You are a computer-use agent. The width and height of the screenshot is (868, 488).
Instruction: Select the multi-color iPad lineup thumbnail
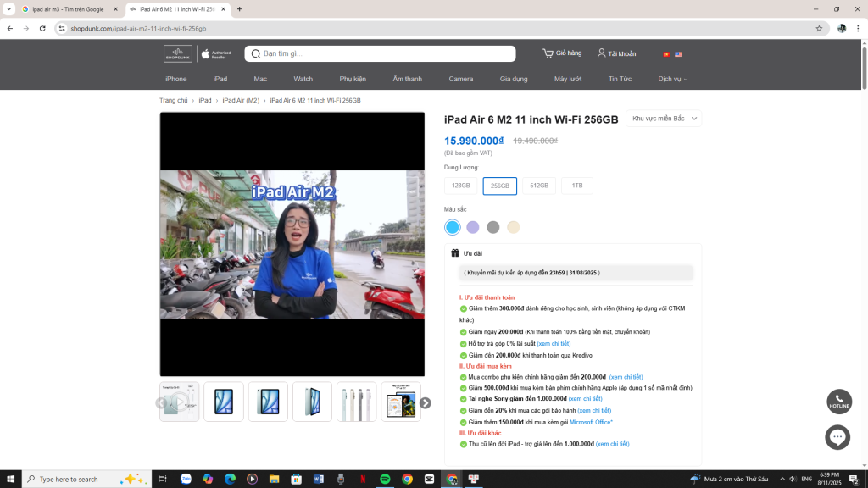[x=357, y=402]
